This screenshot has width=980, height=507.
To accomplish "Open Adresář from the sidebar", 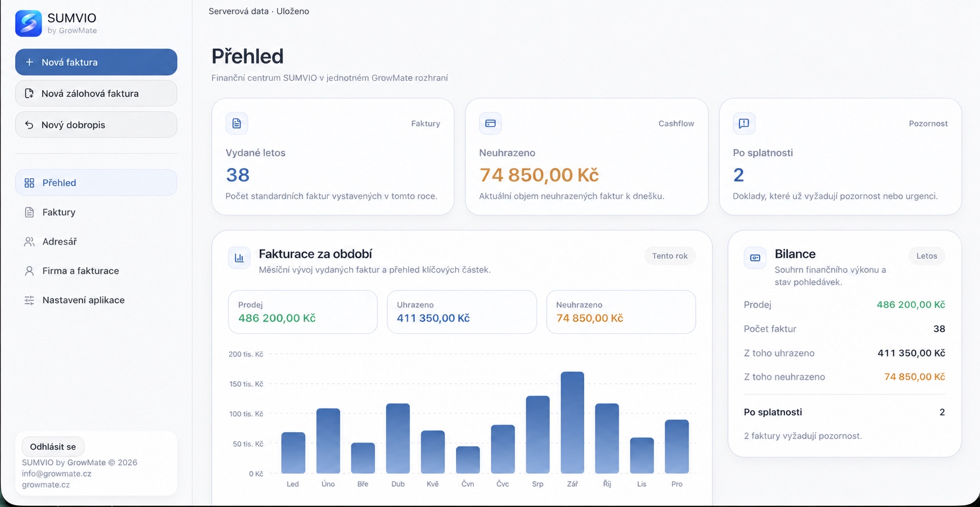I will [96, 242].
